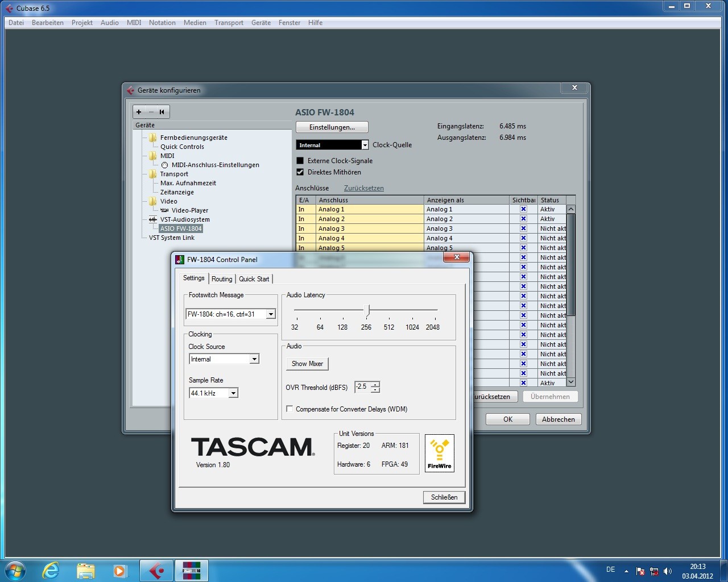The height and width of the screenshot is (582, 728).
Task: Switch to the Routing tab
Action: pyautogui.click(x=222, y=279)
